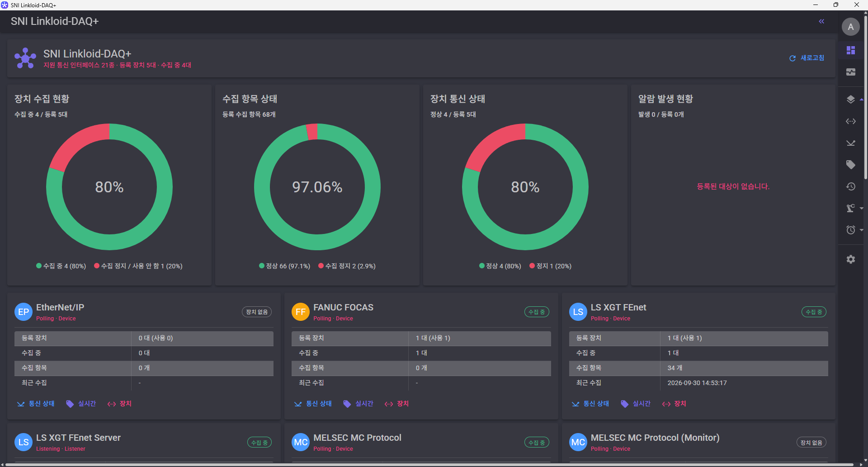Click the MELSEC MC Protocol MC avatar icon
The width and height of the screenshot is (868, 467).
click(x=301, y=442)
